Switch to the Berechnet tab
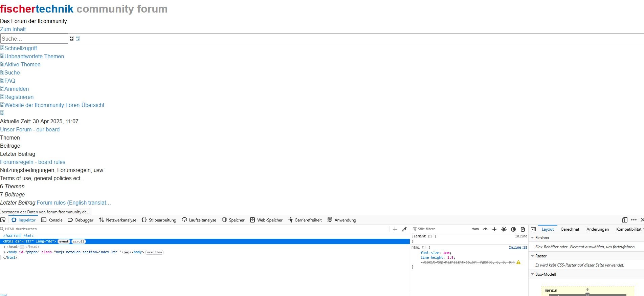This screenshot has width=644, height=296. [x=570, y=229]
